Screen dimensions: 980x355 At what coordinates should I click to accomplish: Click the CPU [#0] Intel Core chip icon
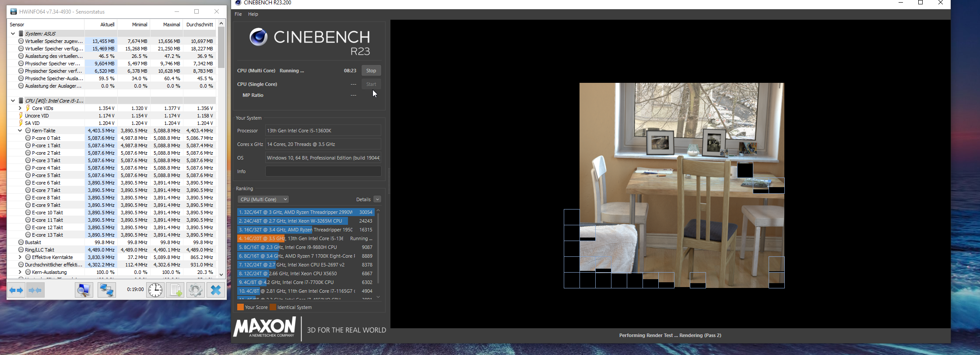(x=21, y=101)
